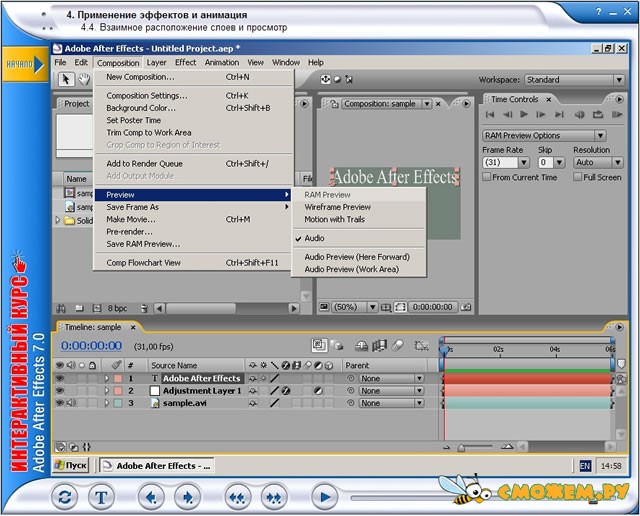Click the frame blending icon in Timeline
This screenshot has height=516, width=640.
(379, 346)
